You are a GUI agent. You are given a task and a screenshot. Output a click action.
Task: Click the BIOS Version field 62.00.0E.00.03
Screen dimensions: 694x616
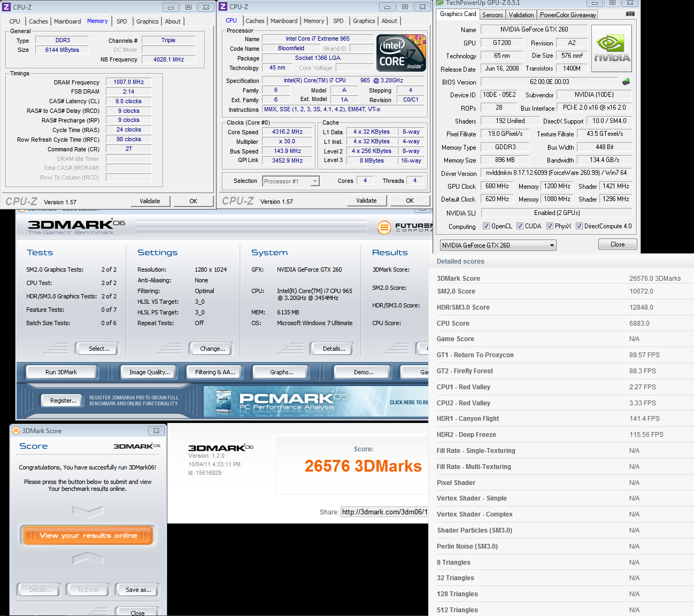tap(549, 82)
